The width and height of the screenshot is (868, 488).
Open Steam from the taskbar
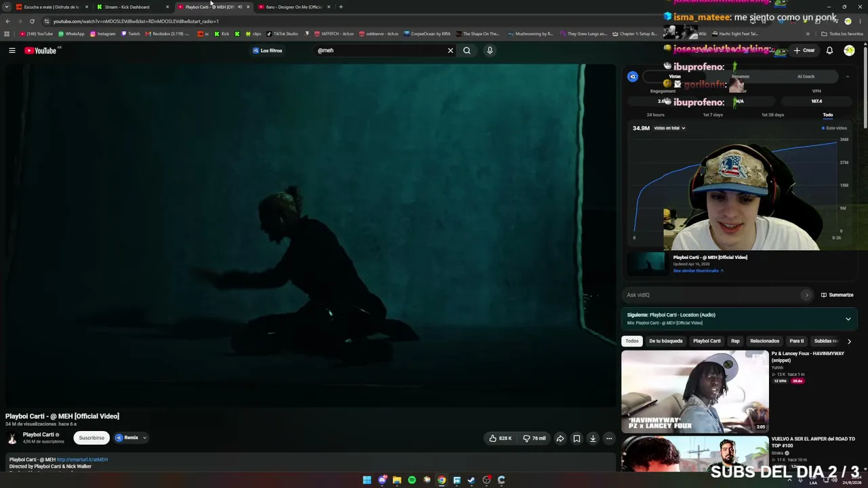(x=471, y=480)
